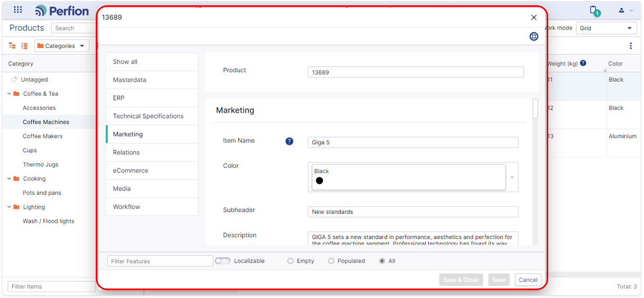Screen dimensions: 644x298
Task: Click the Lighting folder icon
Action: point(16,207)
